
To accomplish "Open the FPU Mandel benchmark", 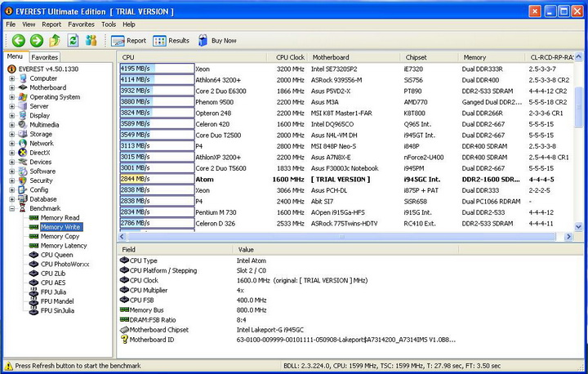I will click(x=57, y=301).
